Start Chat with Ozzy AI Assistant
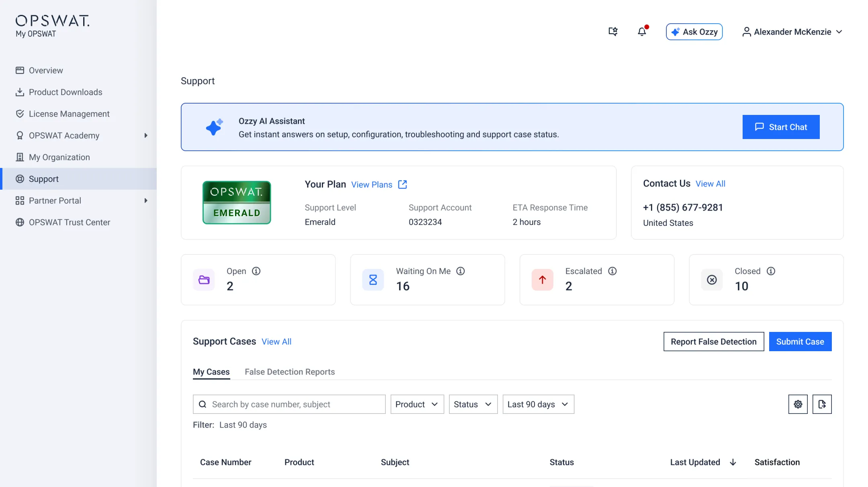Viewport: 868px width, 487px height. pos(780,127)
